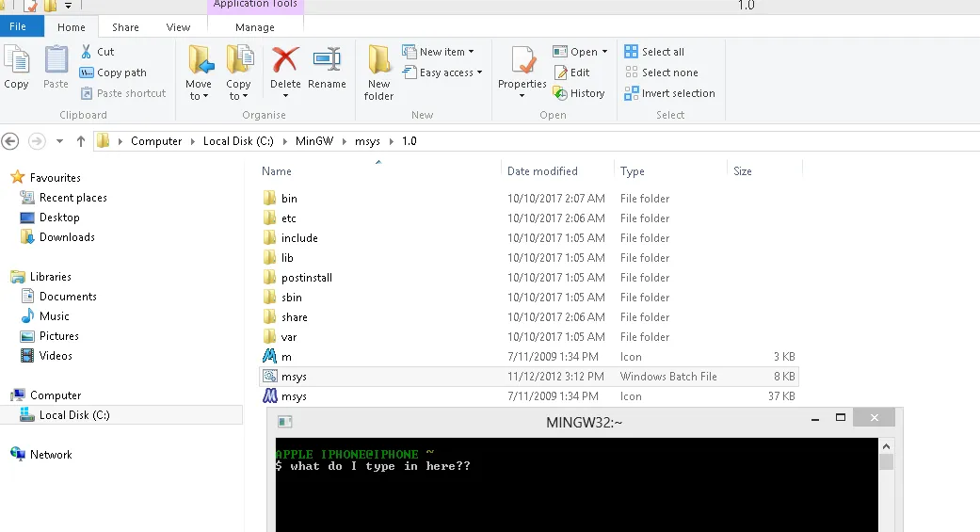Click the Select all icon

coord(632,52)
